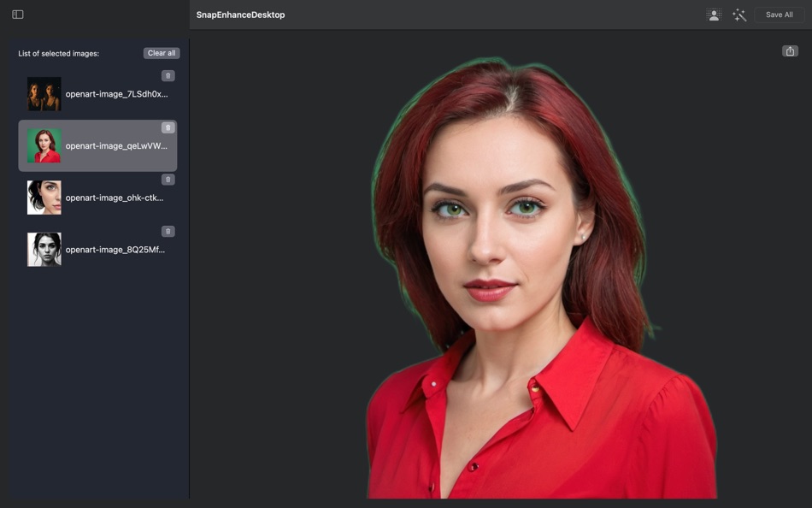Click the person icon in the top-left corner
This screenshot has height=508, width=812.
pos(714,15)
